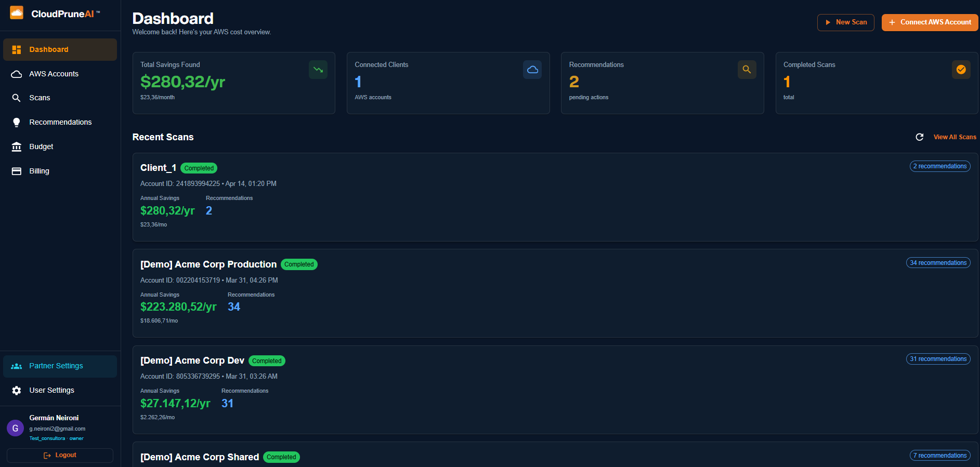Click the g.neironi2@gmail.com email text

click(x=57, y=429)
